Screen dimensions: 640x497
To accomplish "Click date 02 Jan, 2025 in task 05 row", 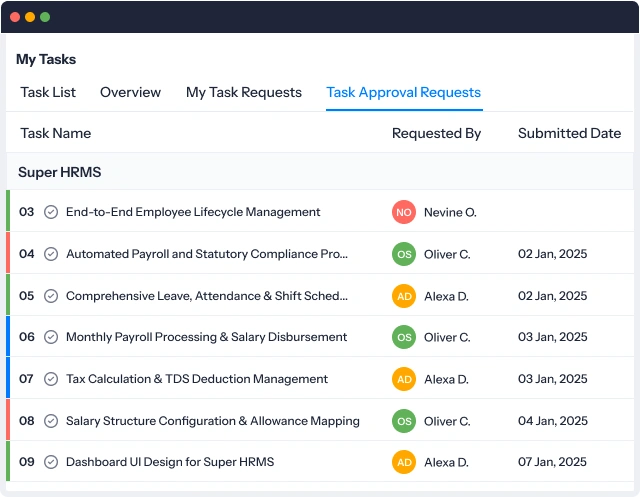I will click(553, 296).
